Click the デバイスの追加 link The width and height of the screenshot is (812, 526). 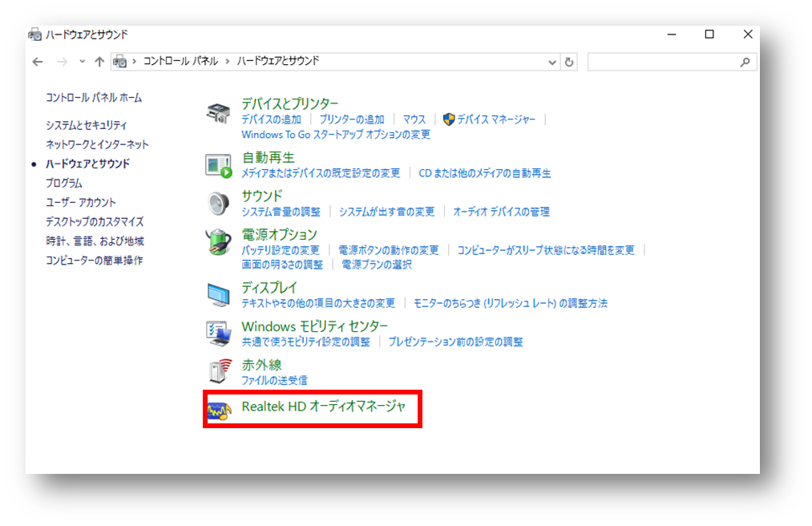tap(272, 119)
